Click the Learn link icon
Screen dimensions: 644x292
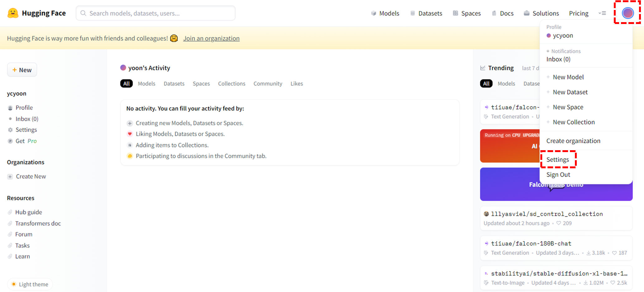[x=10, y=256]
